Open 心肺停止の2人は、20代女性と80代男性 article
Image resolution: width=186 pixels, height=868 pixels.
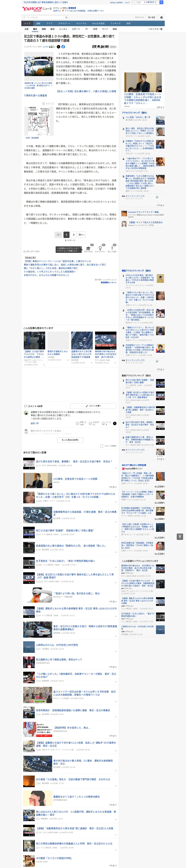57,645
